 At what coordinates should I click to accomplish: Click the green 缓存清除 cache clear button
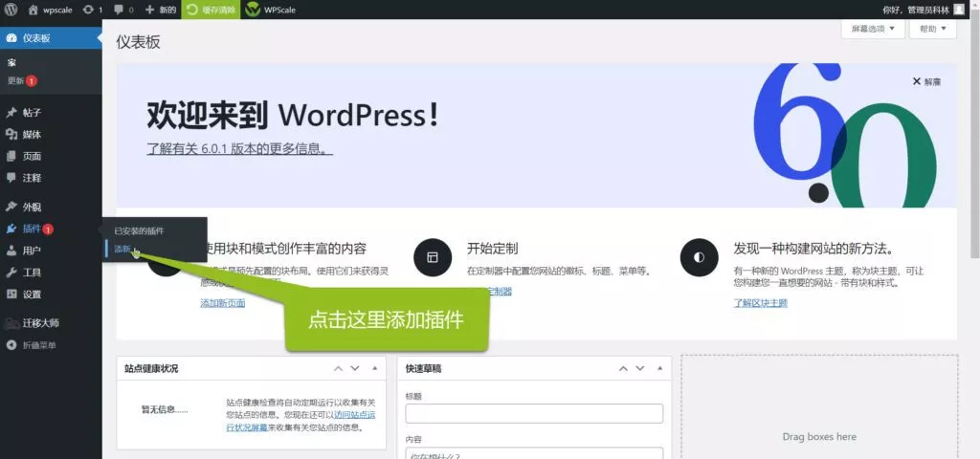(211, 10)
